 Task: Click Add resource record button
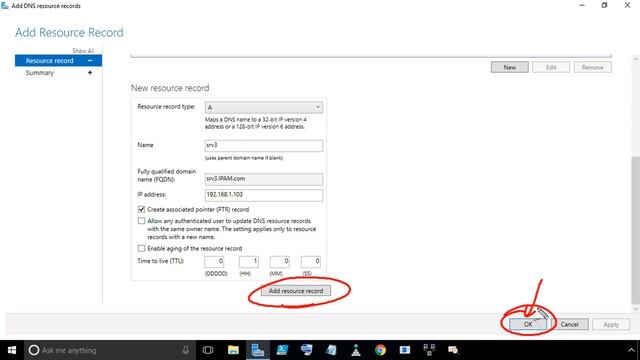(x=296, y=291)
